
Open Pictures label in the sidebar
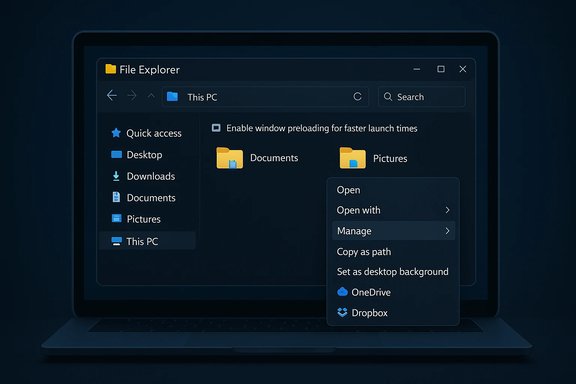click(144, 219)
